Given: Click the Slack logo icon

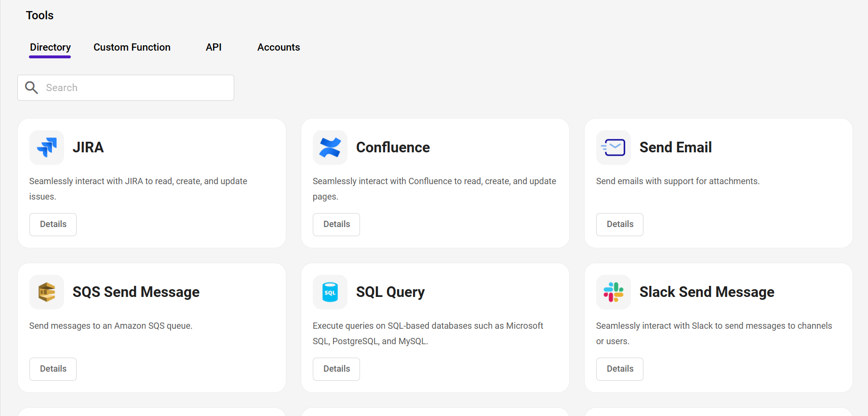Looking at the screenshot, I should point(614,292).
